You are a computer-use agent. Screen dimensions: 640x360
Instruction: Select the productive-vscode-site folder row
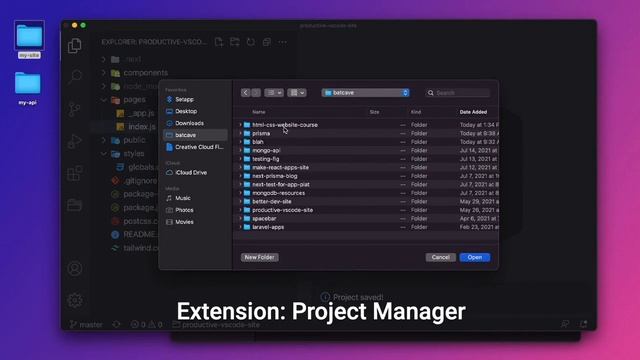tap(367, 210)
